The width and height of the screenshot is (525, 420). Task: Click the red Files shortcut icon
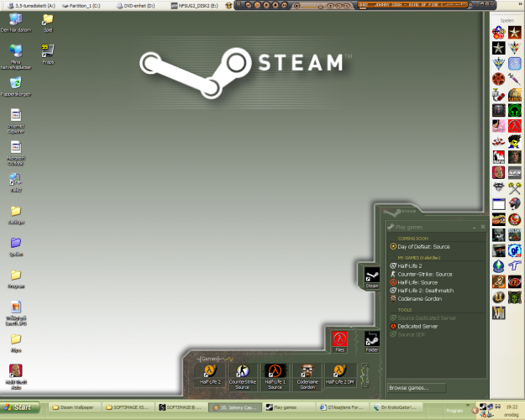tap(339, 339)
